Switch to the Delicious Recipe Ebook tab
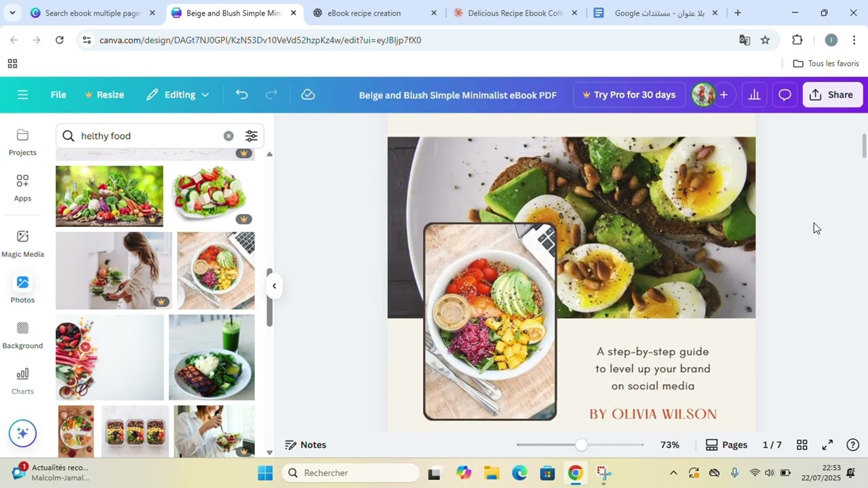 pyautogui.click(x=515, y=13)
